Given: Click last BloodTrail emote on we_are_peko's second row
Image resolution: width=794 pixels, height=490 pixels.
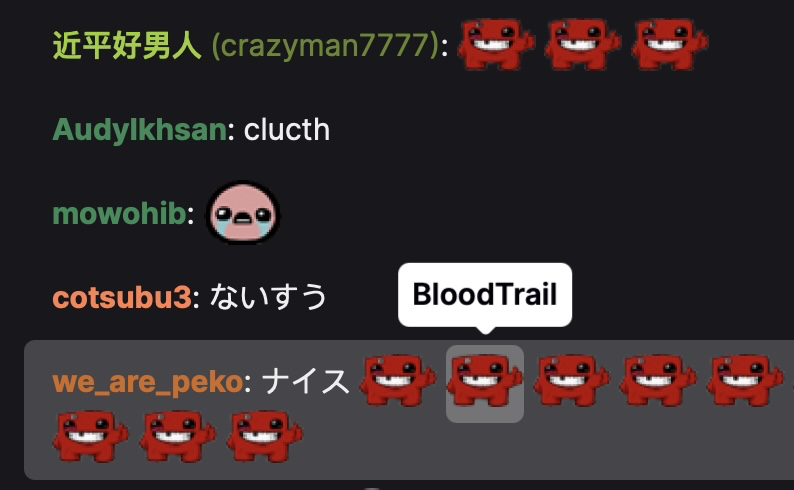Looking at the screenshot, I should (264, 436).
